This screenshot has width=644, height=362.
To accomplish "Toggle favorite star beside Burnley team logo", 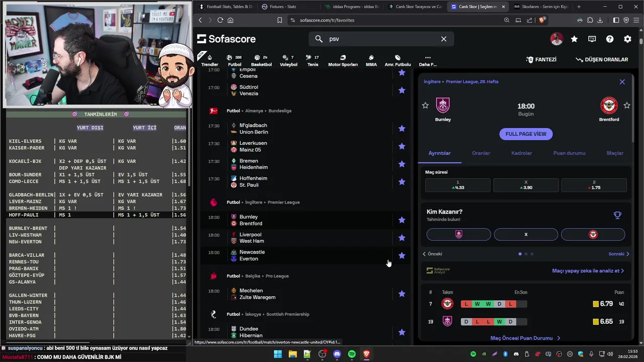I will 425,105.
